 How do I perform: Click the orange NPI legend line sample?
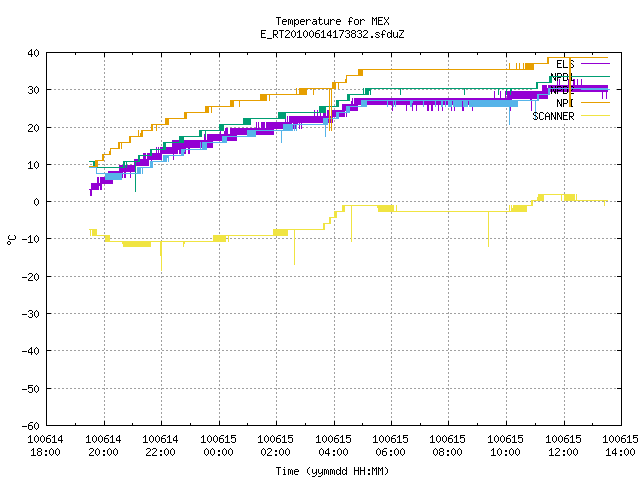[595, 102]
